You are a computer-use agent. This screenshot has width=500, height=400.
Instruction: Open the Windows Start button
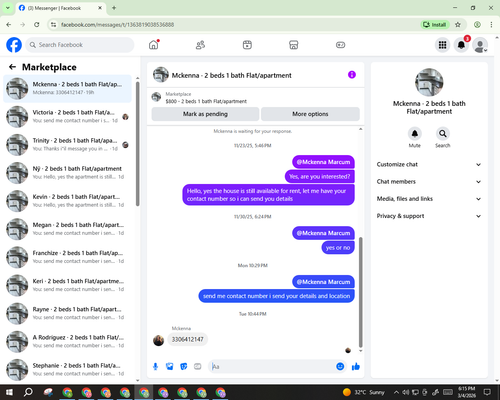click(x=9, y=392)
